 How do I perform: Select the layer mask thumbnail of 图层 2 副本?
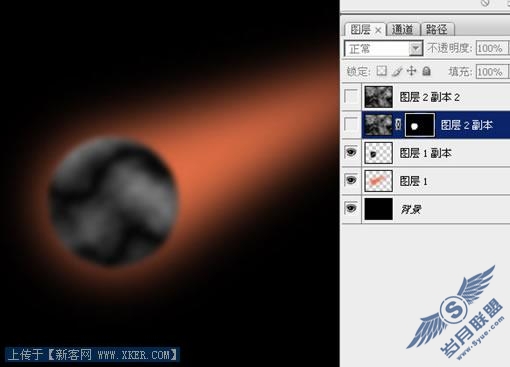(x=420, y=125)
